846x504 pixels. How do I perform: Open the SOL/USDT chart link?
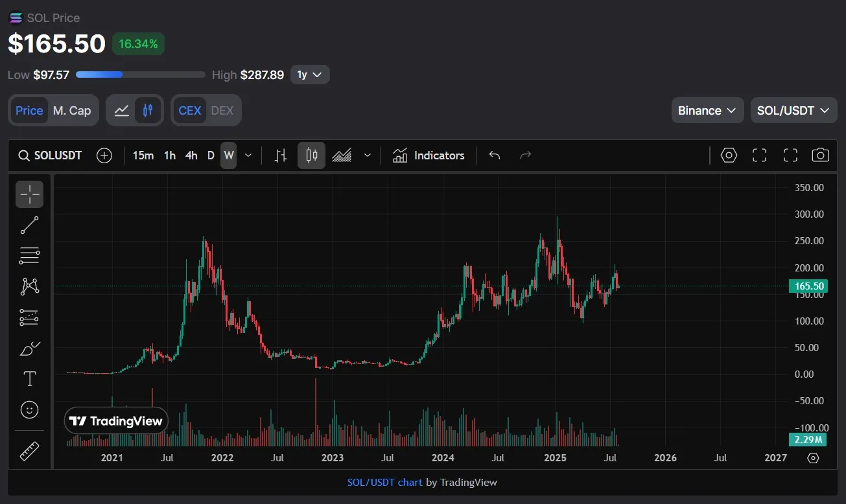pyautogui.click(x=384, y=483)
